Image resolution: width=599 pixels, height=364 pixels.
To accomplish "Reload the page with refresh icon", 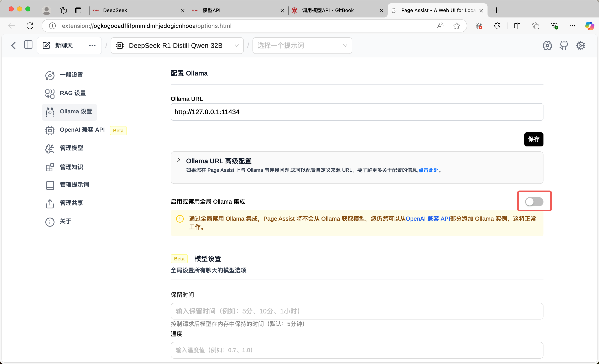I will tap(30, 26).
